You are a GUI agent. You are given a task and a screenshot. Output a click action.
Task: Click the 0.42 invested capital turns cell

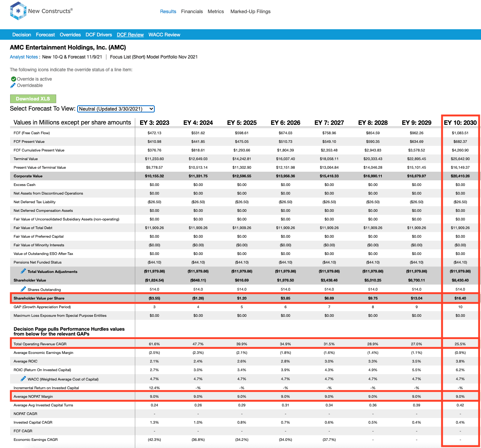460,405
